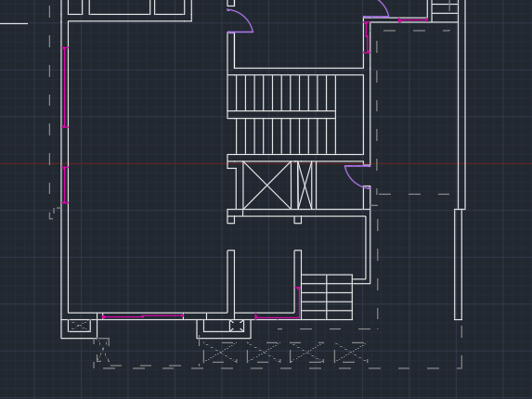Select the shorter magenta window on left wall
The image size is (532, 399).
(x=65, y=185)
